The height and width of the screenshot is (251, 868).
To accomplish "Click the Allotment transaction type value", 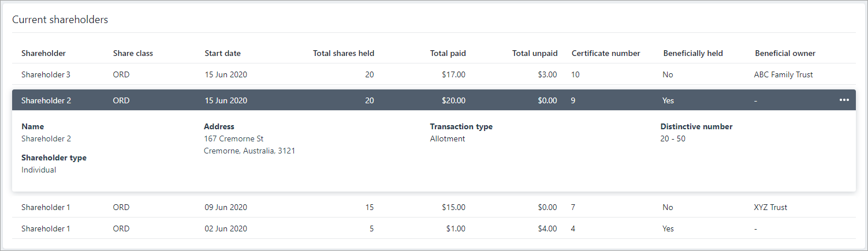I will pos(447,138).
